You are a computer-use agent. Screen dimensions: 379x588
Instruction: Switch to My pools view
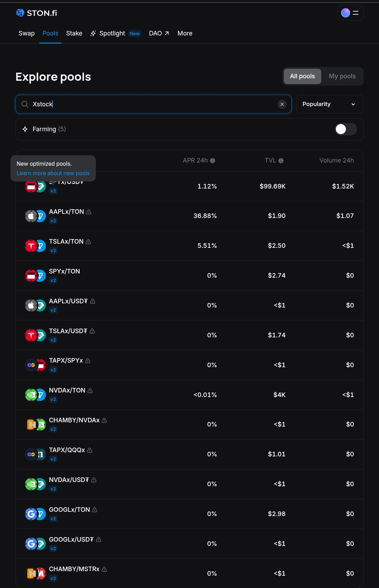(x=342, y=76)
